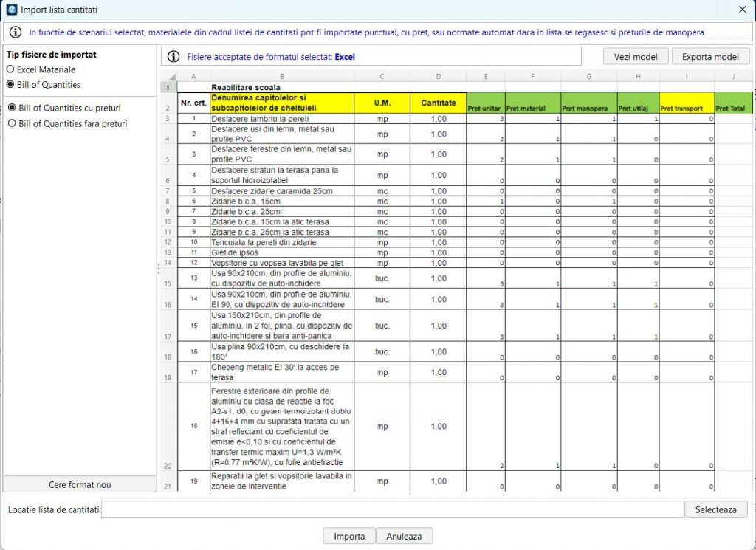Click the 'Pret utilaj' header cell
756x550 pixels.
[639, 103]
